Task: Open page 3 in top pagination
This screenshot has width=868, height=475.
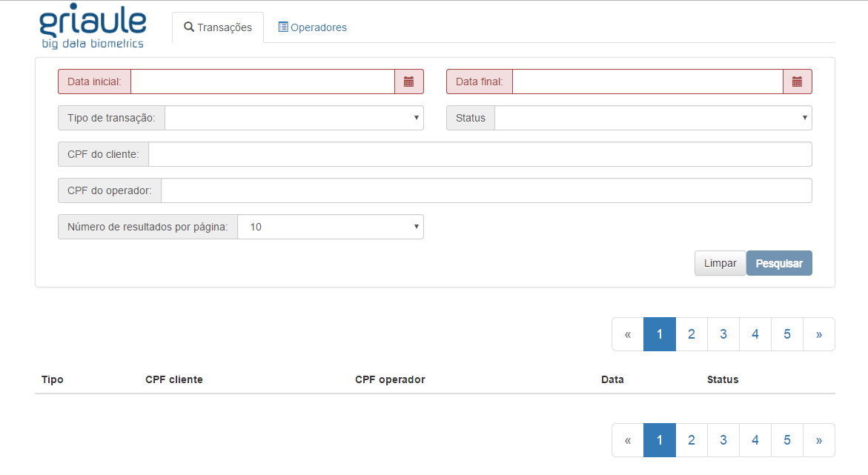Action: pos(723,334)
